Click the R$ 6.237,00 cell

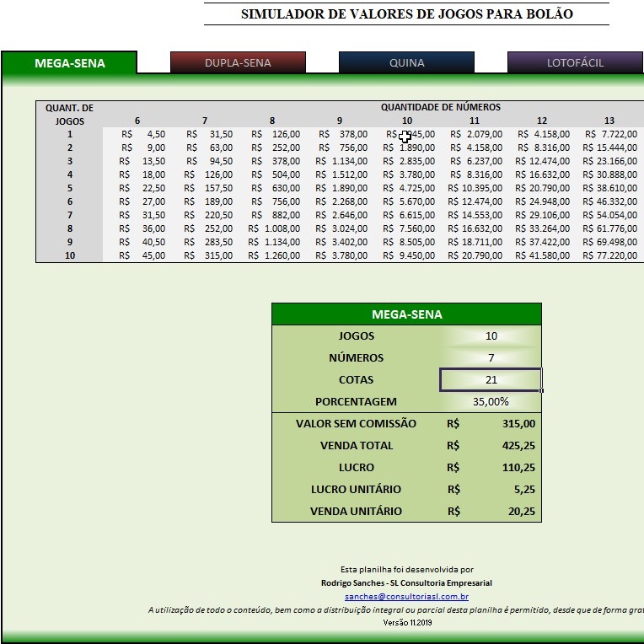474,161
